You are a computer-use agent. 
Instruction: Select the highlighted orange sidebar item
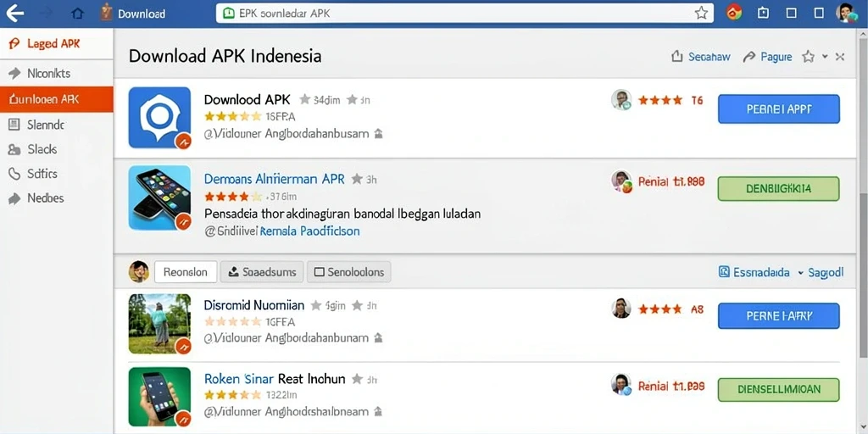click(x=57, y=99)
